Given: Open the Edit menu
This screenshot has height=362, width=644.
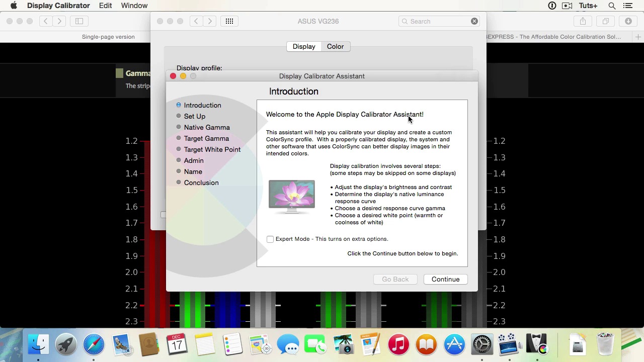Looking at the screenshot, I should tap(105, 6).
